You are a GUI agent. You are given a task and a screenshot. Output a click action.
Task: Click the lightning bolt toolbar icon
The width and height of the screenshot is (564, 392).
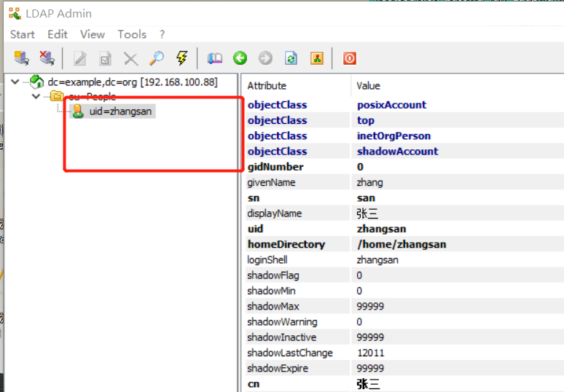click(x=182, y=58)
